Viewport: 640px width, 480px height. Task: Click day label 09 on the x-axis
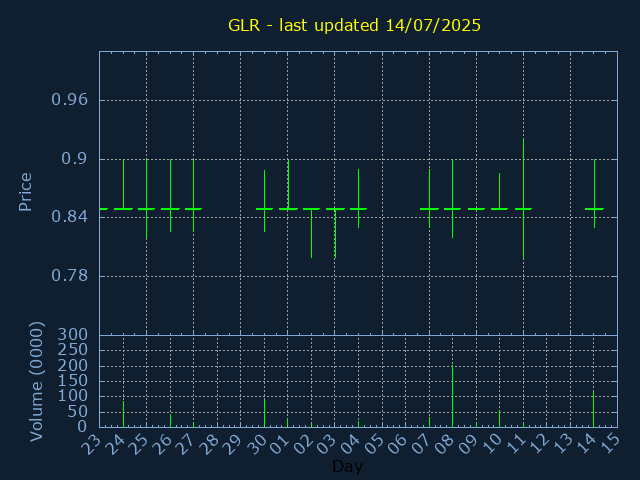pos(468,444)
